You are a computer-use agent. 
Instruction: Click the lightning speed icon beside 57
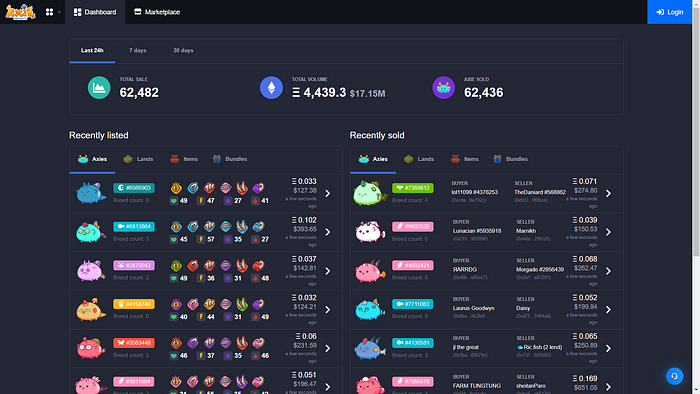(x=201, y=240)
